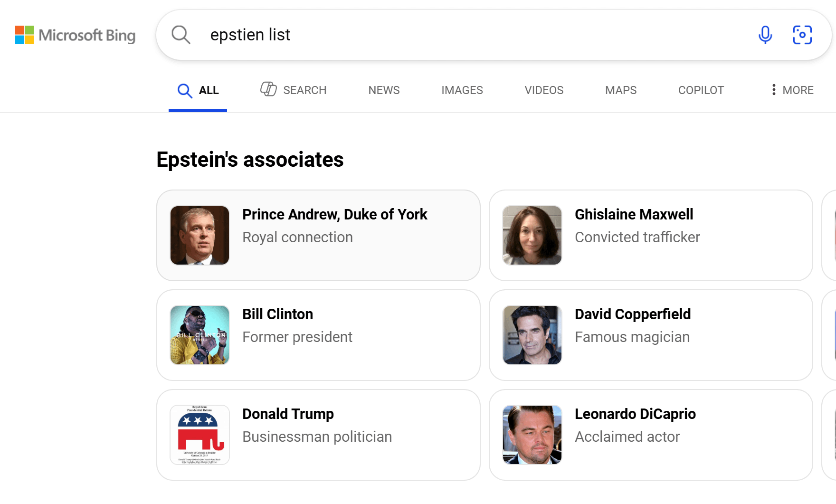Click Prince Andrew's thumbnail photo
836x504 pixels.
tap(199, 235)
